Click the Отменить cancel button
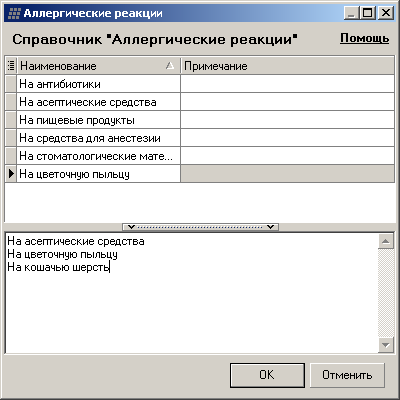This screenshot has height=400, width=400. point(347,375)
